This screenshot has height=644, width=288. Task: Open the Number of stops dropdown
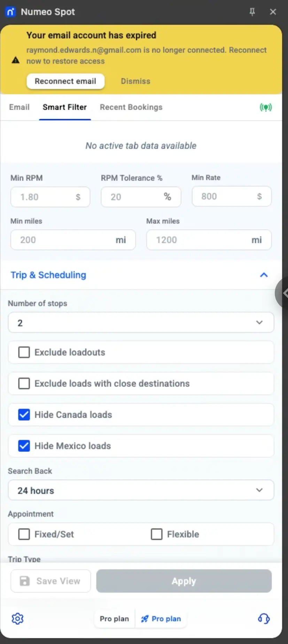click(141, 323)
